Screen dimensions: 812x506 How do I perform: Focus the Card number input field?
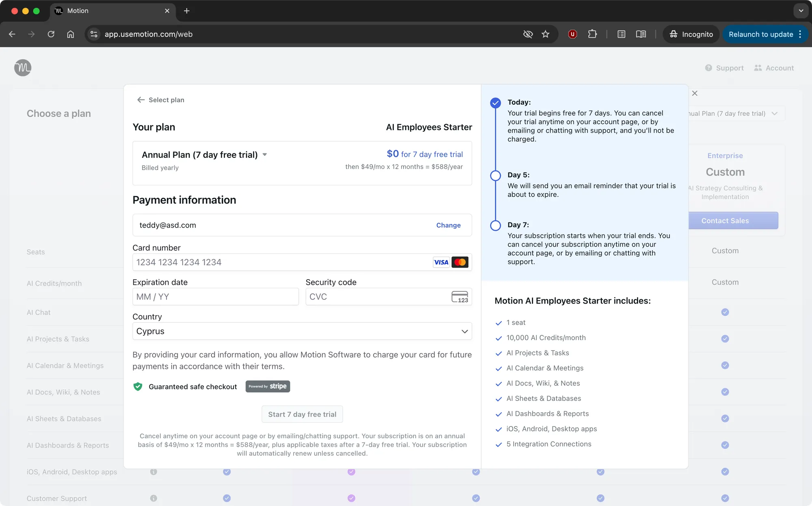(302, 262)
